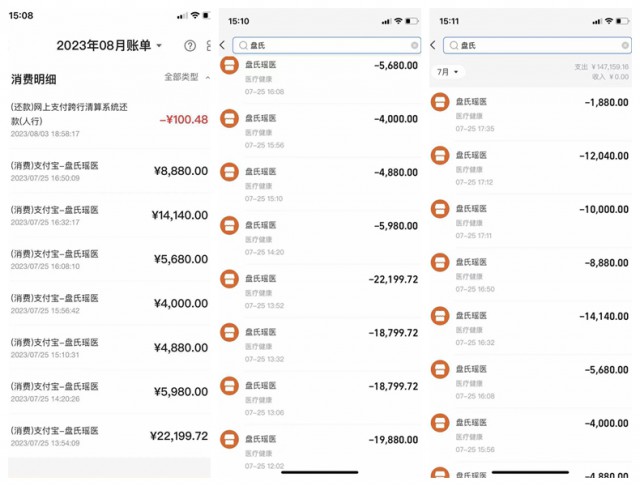Image resolution: width=640 pixels, height=486 pixels.
Task: Tap the home indicator bar in the 15:10 screen
Action: point(320,472)
